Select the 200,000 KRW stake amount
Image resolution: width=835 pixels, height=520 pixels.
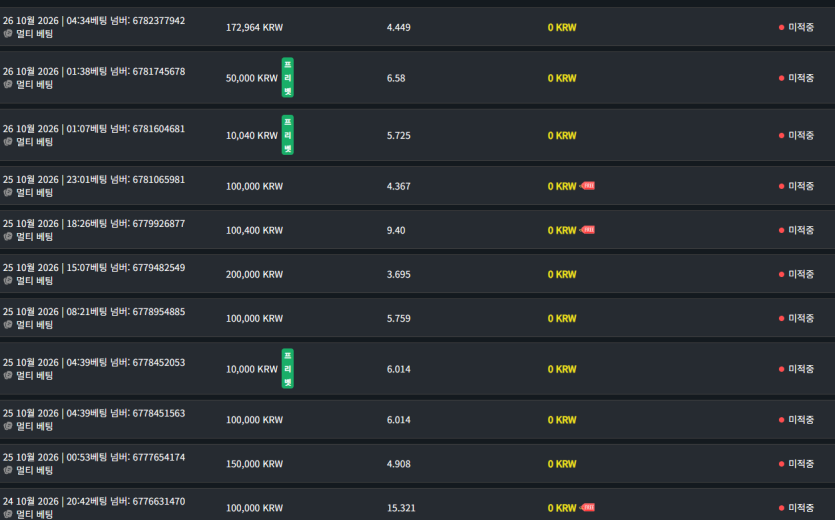(x=255, y=274)
